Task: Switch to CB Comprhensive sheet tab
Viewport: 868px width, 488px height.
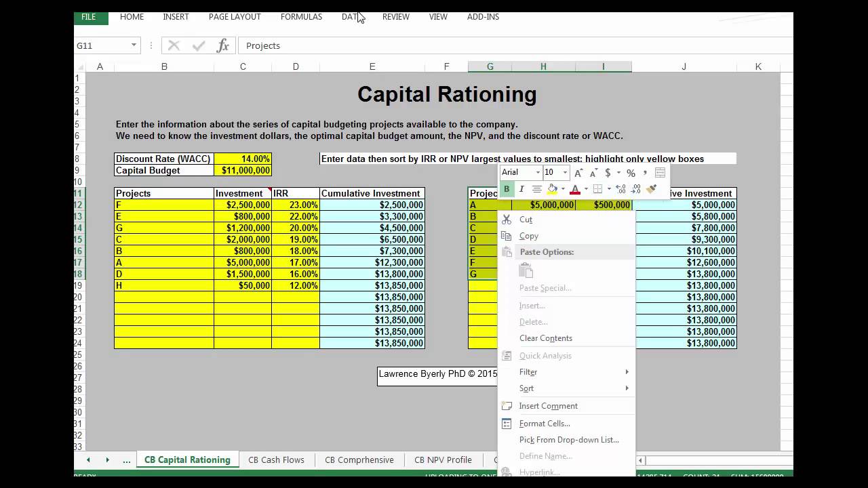Action: (x=359, y=460)
